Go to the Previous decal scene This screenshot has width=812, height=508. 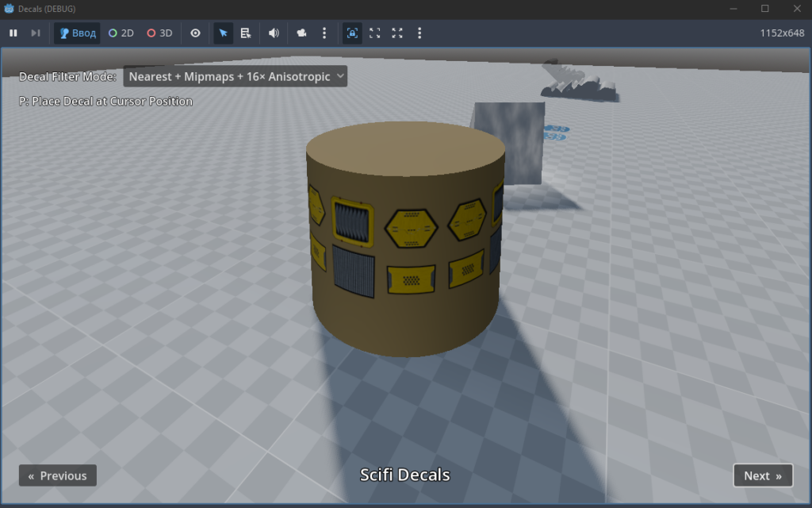click(57, 475)
